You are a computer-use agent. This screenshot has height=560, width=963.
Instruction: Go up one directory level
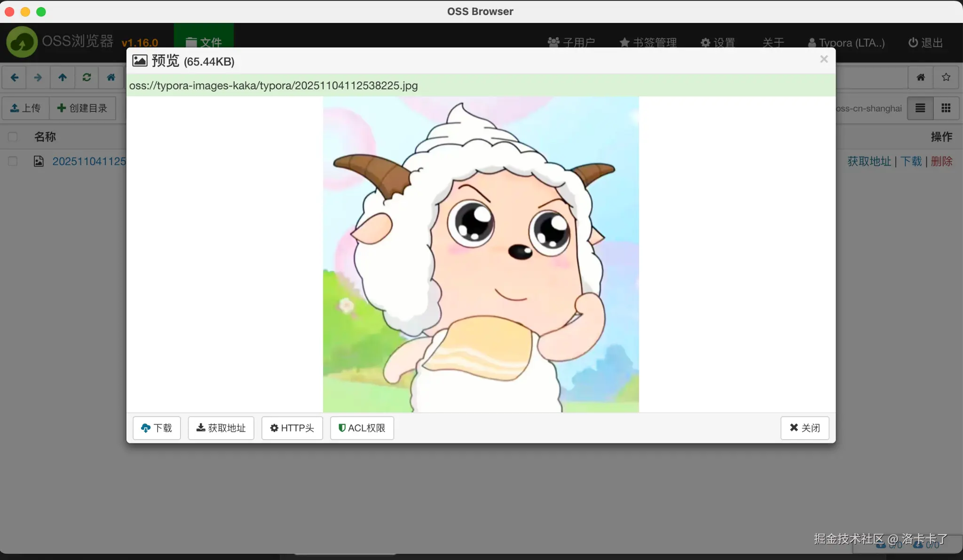tap(63, 78)
